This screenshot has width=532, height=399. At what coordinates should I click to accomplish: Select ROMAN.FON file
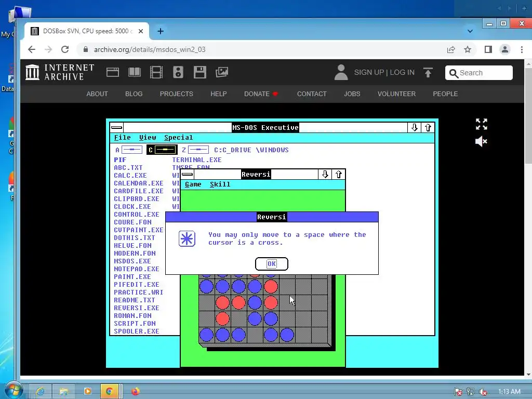[x=132, y=316]
